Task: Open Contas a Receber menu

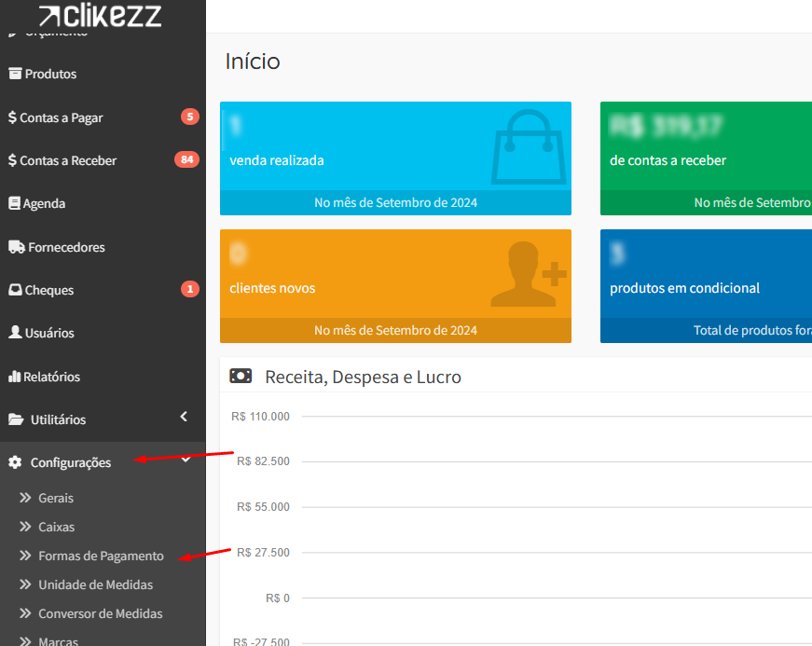Action: (68, 160)
